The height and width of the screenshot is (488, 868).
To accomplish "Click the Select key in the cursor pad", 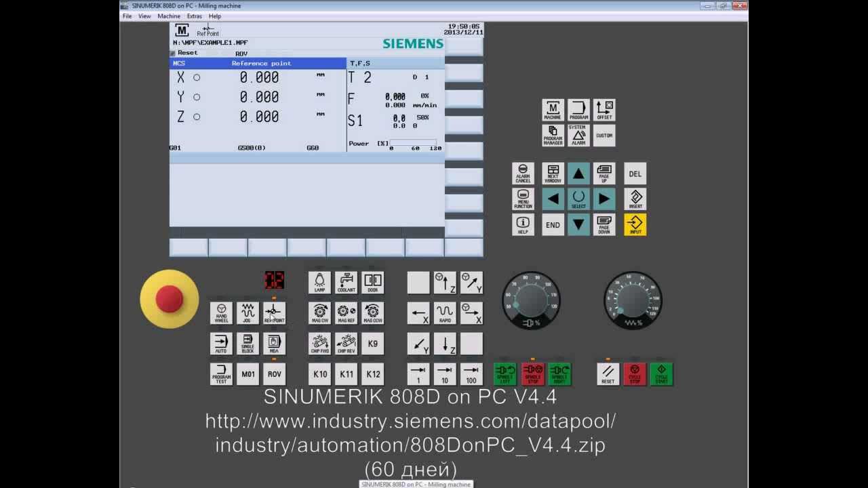I will pos(578,199).
